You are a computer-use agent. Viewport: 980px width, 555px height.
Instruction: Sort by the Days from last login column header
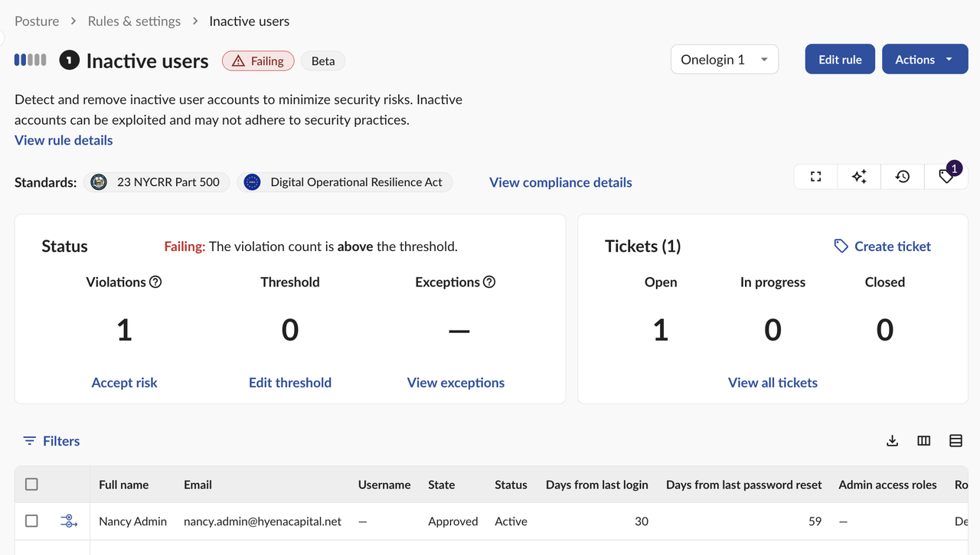click(x=596, y=485)
